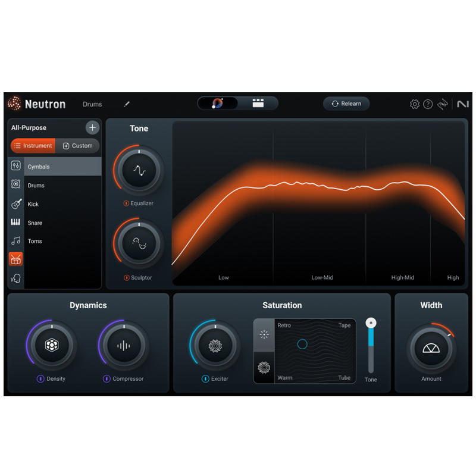Click the Compressor knob
Screen dimensions: 476x476
tap(124, 346)
